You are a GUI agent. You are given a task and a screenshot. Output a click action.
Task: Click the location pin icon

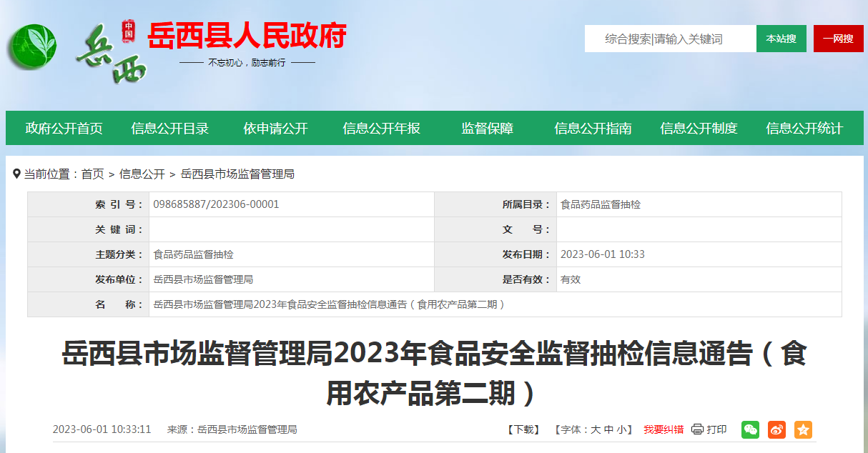click(x=16, y=174)
